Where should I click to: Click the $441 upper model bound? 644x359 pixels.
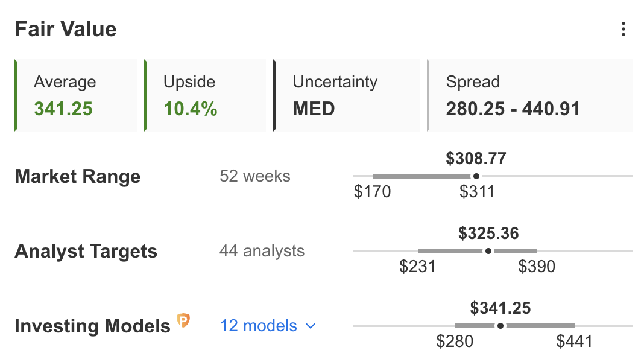tap(575, 342)
